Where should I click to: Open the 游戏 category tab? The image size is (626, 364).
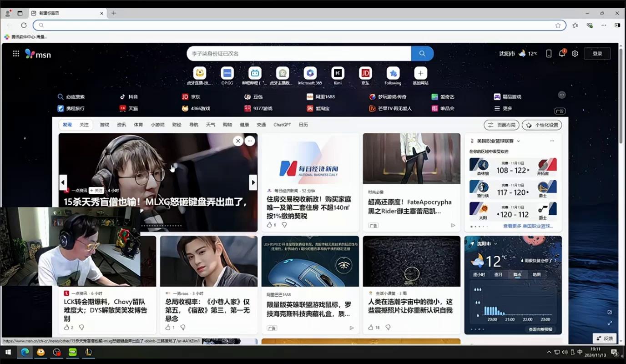(105, 125)
